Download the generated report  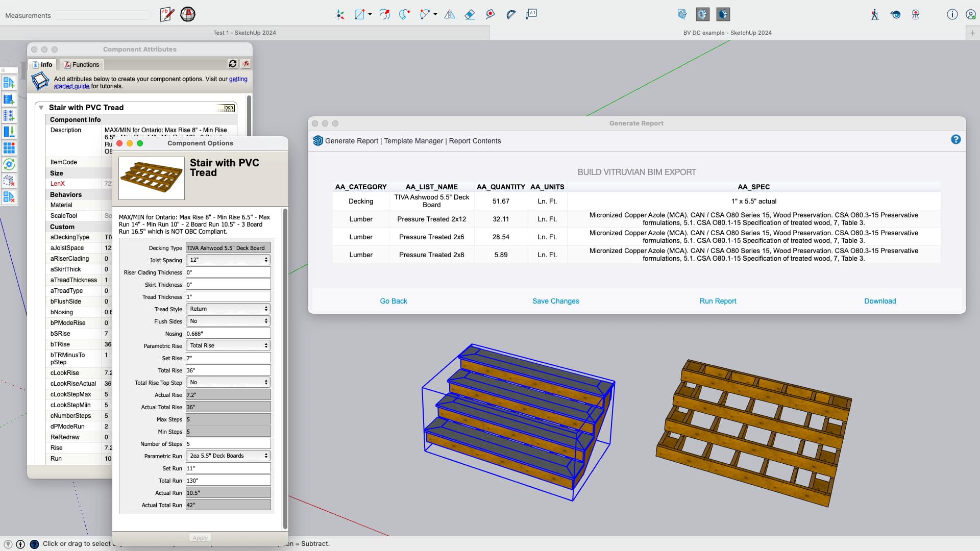[x=880, y=301]
